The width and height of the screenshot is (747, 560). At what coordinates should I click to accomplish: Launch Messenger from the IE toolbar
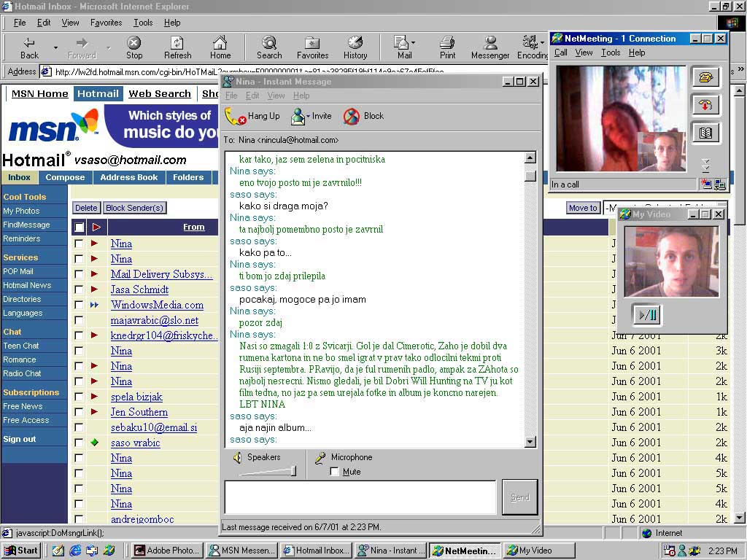point(490,48)
